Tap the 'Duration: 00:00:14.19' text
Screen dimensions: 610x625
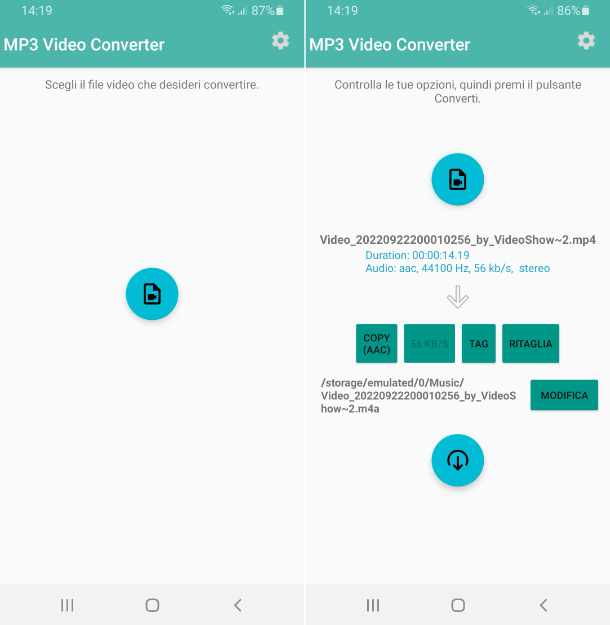pyautogui.click(x=417, y=255)
